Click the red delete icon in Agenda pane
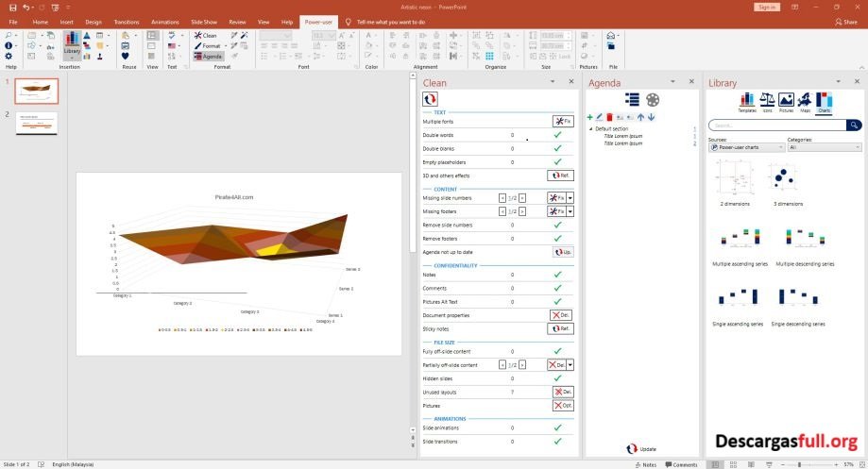 (609, 117)
